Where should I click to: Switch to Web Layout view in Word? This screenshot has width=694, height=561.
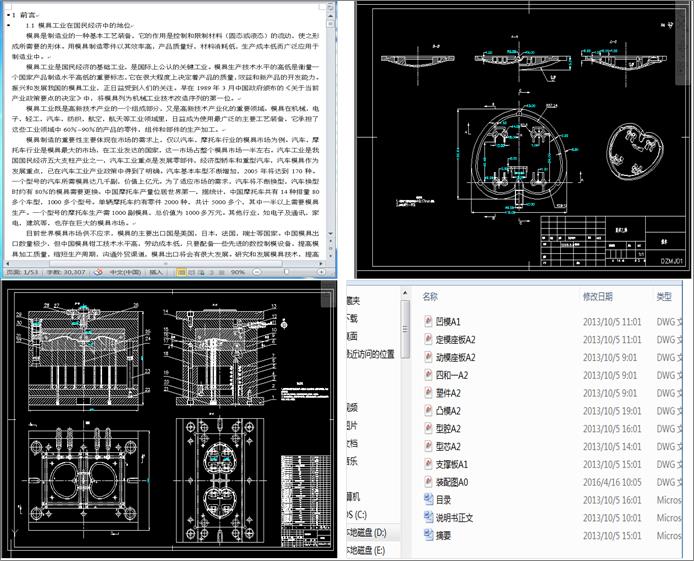coord(201,272)
